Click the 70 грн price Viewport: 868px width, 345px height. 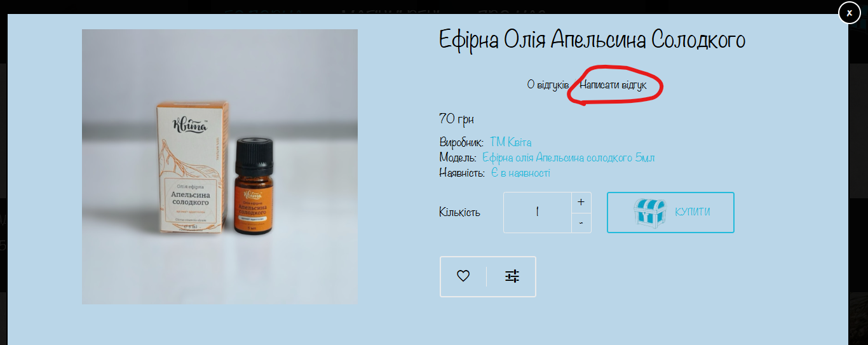(456, 119)
